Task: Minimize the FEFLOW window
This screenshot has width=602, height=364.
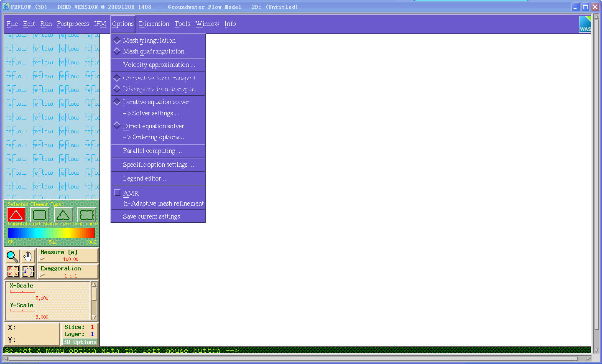Action: pyautogui.click(x=576, y=7)
